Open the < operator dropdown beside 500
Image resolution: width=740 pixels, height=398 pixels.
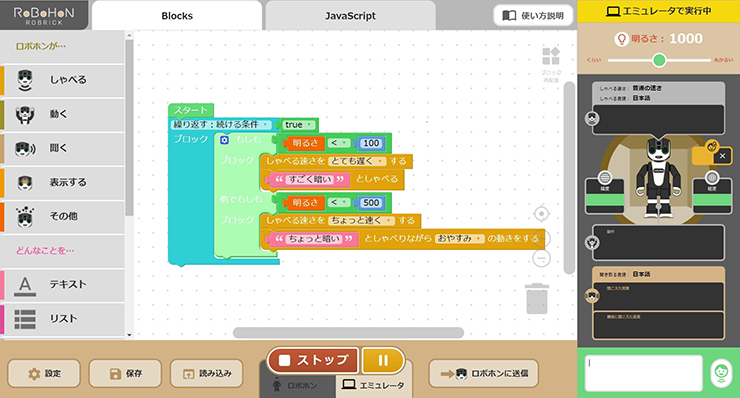339,202
